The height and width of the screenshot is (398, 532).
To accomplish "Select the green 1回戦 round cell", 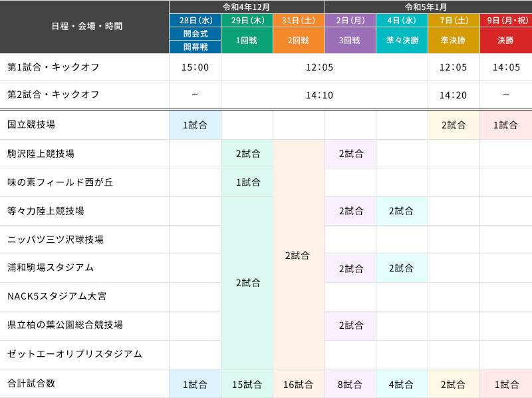I will [x=247, y=40].
